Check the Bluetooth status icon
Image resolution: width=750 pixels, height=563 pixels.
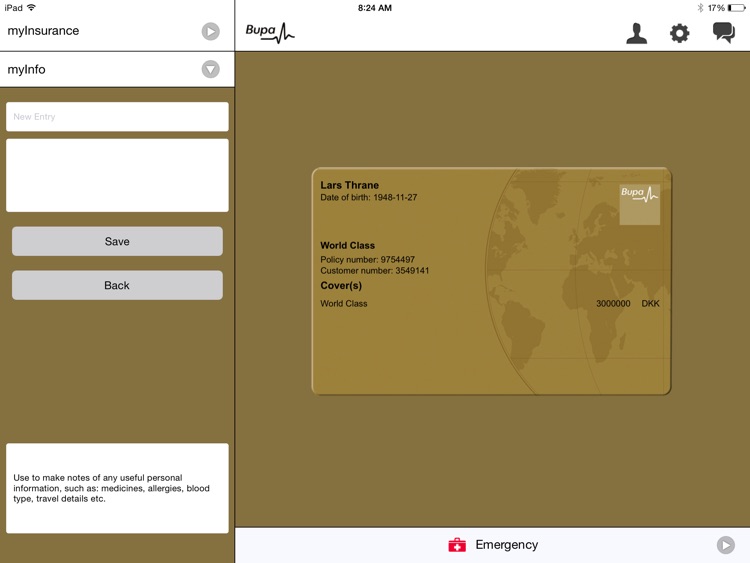coord(700,8)
